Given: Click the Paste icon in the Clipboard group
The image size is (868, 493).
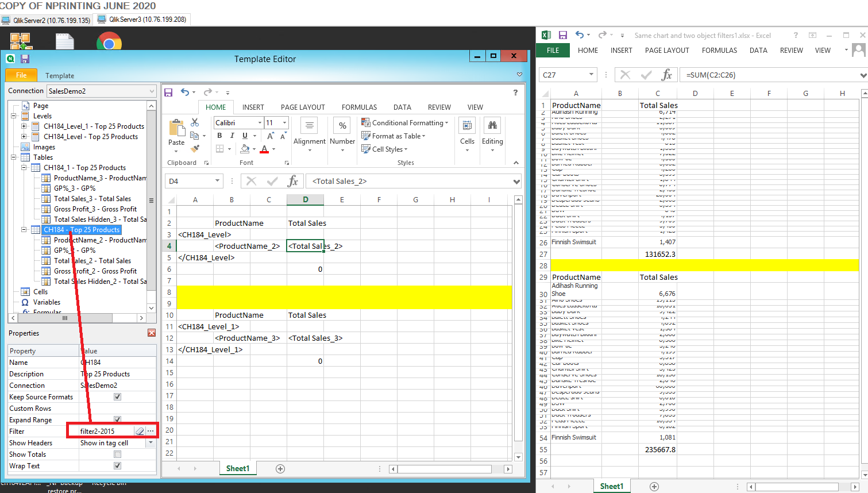Looking at the screenshot, I should pos(176,129).
